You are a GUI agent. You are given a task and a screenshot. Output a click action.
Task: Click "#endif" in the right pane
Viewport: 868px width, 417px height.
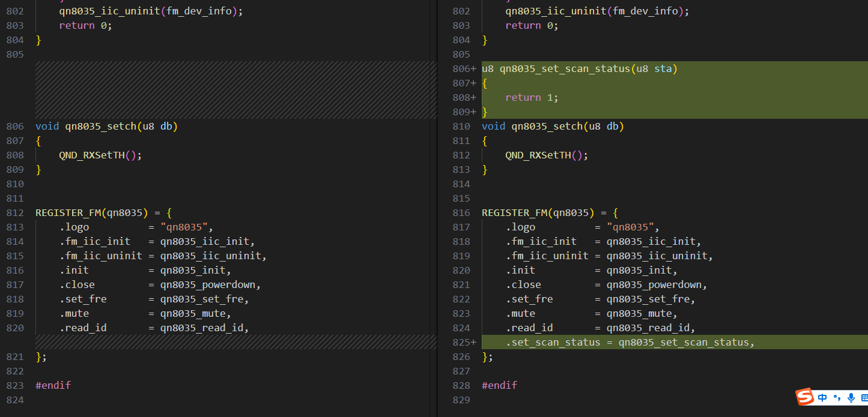499,386
